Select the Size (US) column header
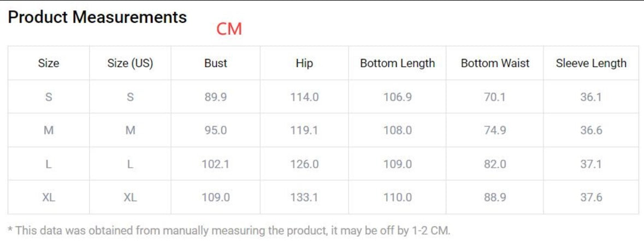 tap(130, 63)
